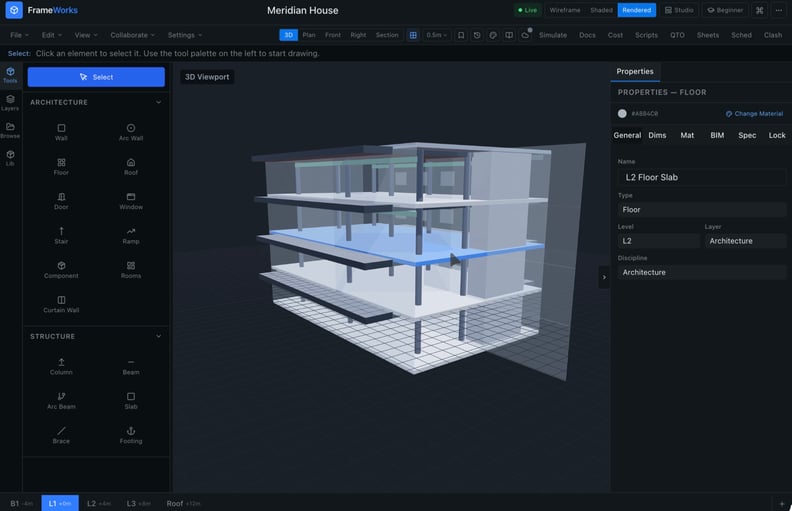Select the Footing tool
792x511 pixels.
pyautogui.click(x=131, y=435)
